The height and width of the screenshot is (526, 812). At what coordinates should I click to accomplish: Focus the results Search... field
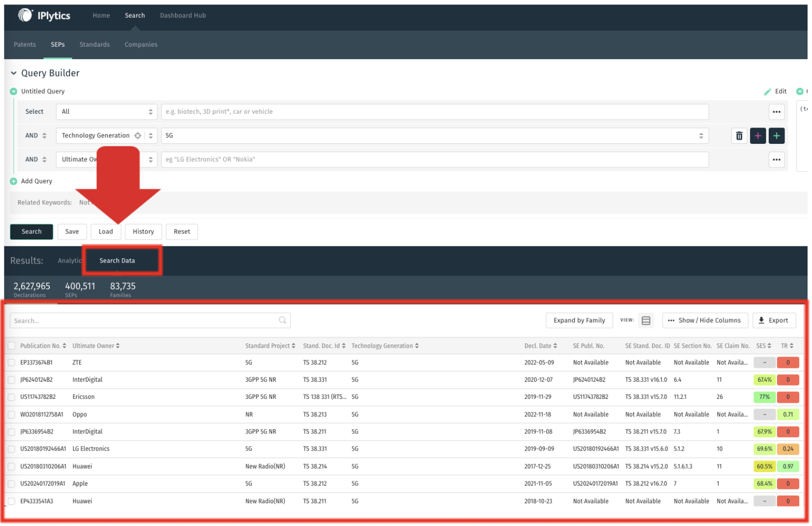coord(150,321)
